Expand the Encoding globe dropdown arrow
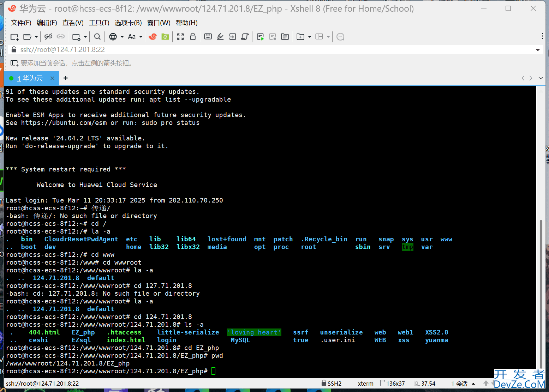This screenshot has width=549, height=392. (x=122, y=37)
